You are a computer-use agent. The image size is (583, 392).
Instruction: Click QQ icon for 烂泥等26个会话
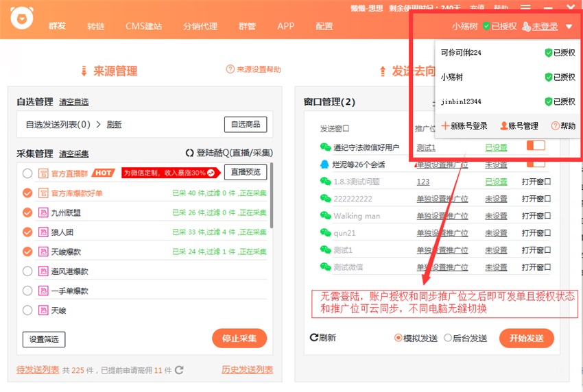324,164
